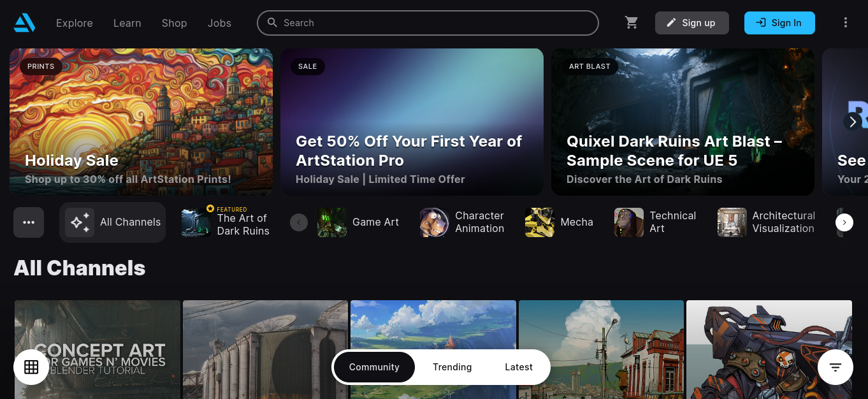
Task: Select the All Channels sparkle icon
Action: point(80,222)
